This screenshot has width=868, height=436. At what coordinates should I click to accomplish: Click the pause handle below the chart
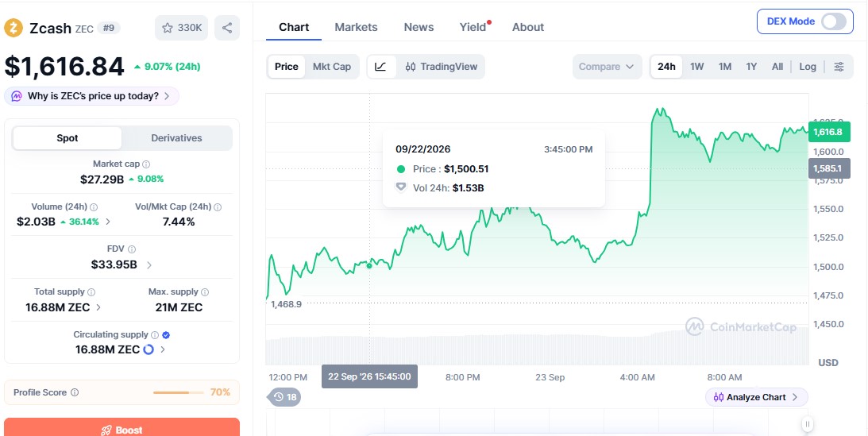click(x=808, y=424)
